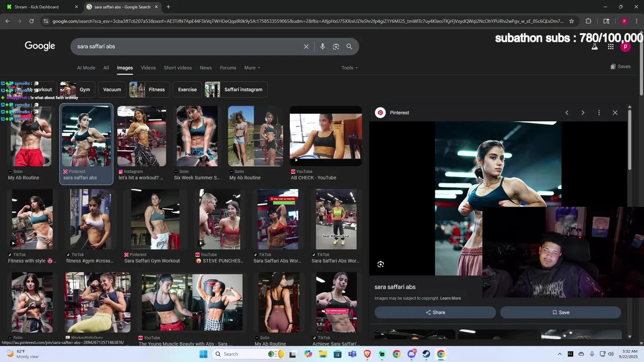Search inside the image with Lens overlay
The image size is (644, 362).
click(380, 264)
